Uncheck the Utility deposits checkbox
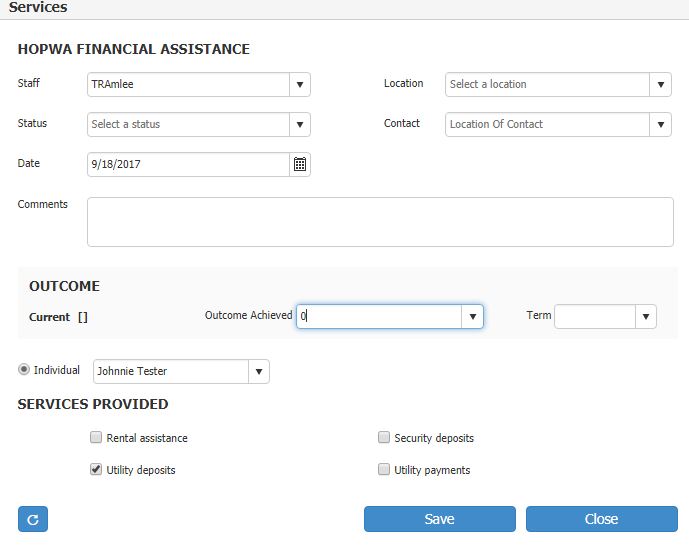The image size is (689, 546). pos(96,469)
